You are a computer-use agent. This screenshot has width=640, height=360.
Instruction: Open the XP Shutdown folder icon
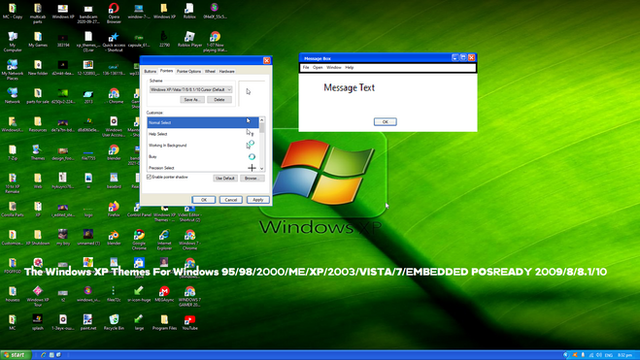[38, 237]
